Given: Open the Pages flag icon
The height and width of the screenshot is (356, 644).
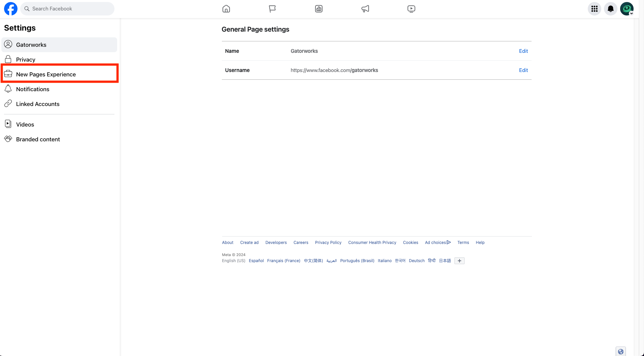Looking at the screenshot, I should pyautogui.click(x=272, y=8).
